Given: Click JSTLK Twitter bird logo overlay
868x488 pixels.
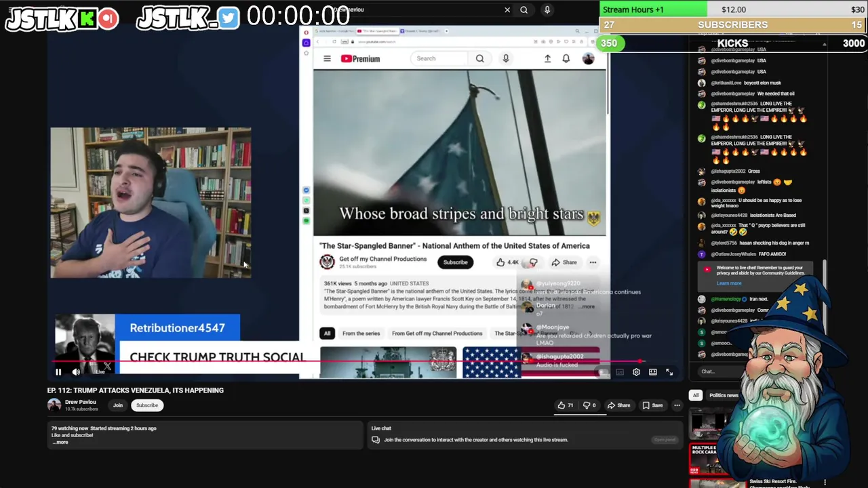Looking at the screenshot, I should pos(188,18).
